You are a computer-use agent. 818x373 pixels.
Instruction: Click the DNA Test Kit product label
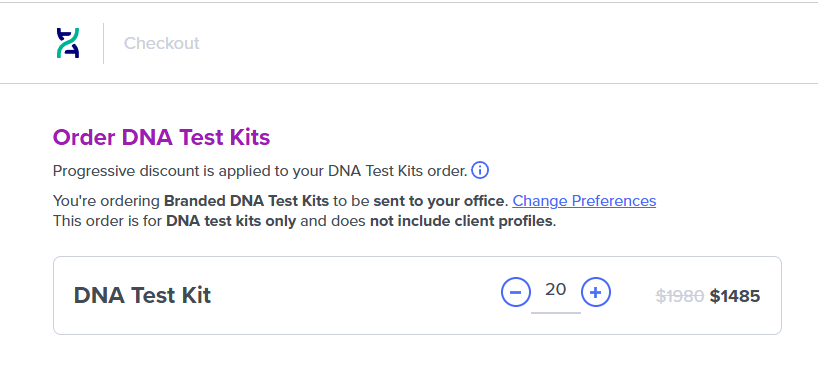142,295
